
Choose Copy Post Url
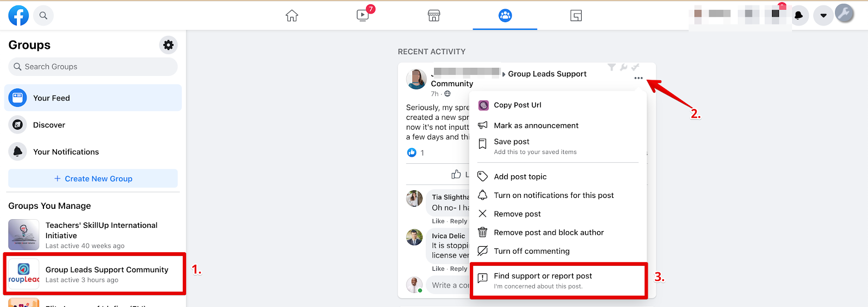(x=558, y=105)
